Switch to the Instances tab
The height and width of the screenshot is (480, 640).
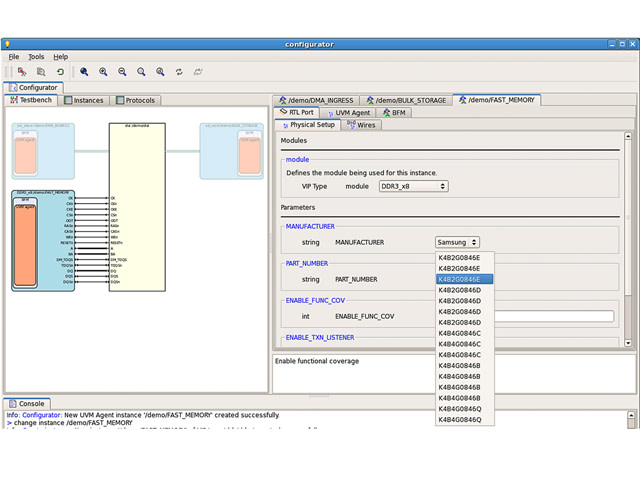pos(84,100)
